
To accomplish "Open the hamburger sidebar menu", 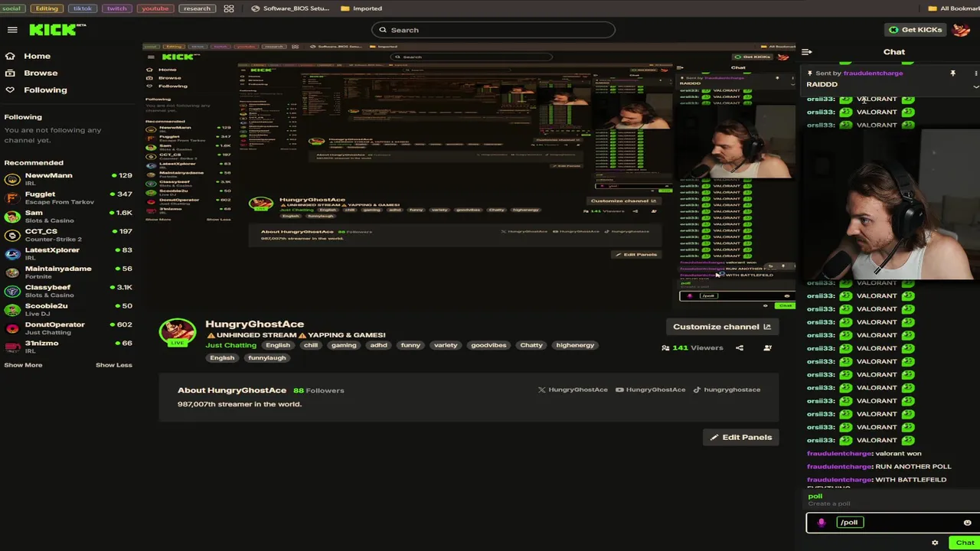I will (x=12, y=30).
